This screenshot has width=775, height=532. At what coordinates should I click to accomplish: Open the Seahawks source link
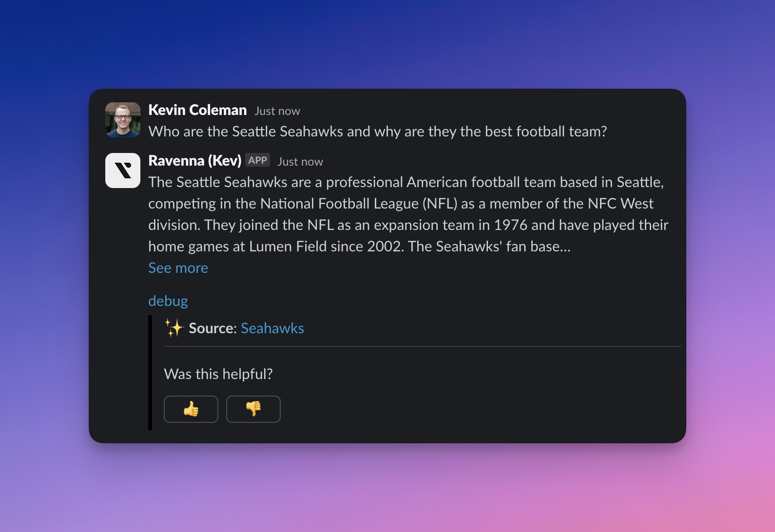tap(272, 328)
